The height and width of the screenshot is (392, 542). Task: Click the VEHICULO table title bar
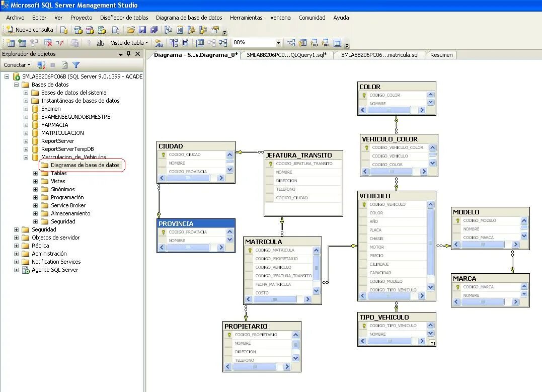[397, 196]
